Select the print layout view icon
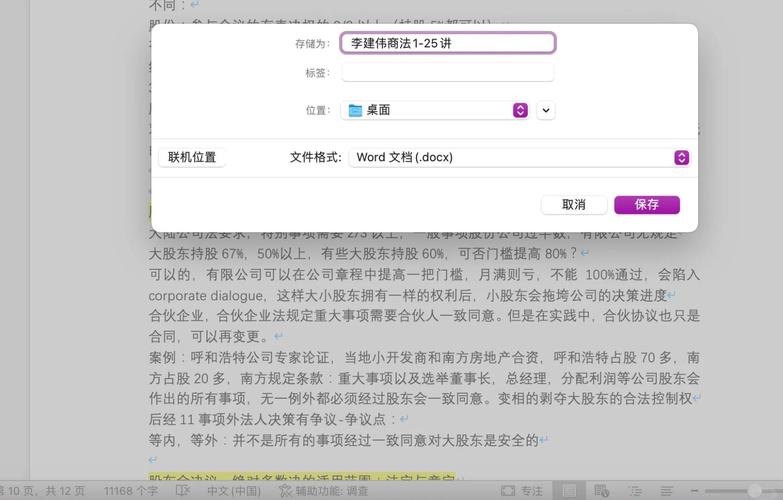Viewport: 783px width, 500px height. pos(569,491)
